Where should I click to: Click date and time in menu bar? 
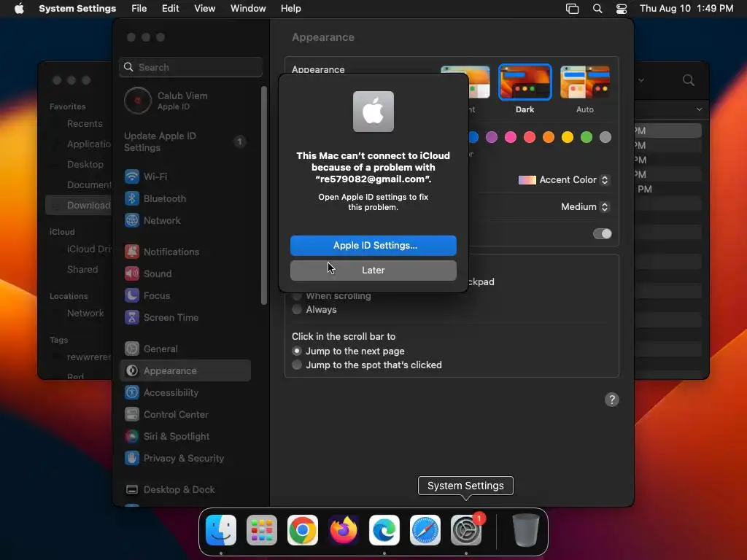click(686, 9)
